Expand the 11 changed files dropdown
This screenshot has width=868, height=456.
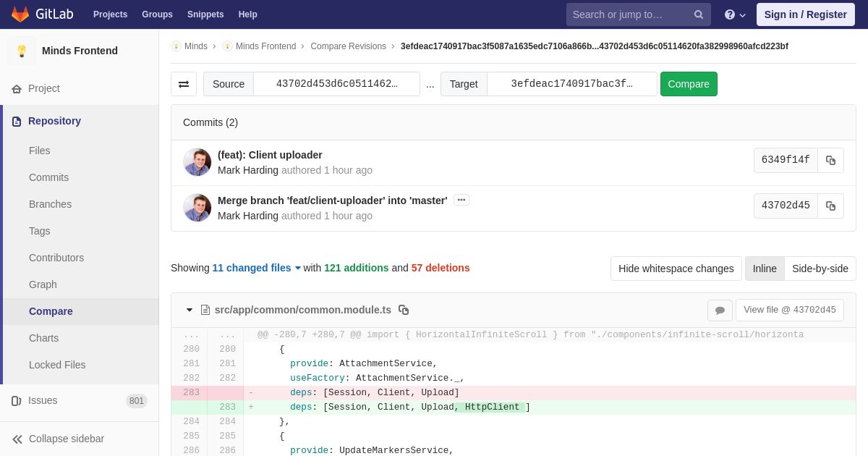(x=256, y=268)
